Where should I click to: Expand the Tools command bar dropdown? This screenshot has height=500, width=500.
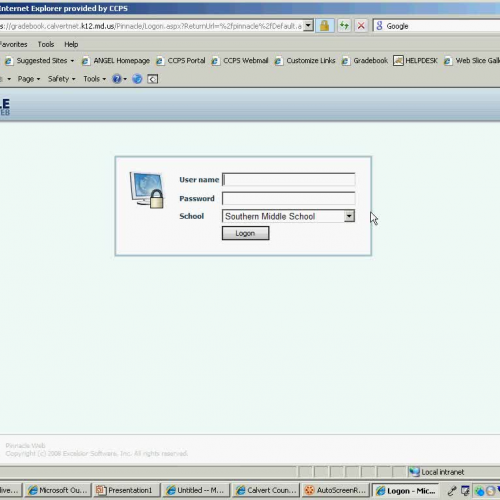[94, 79]
